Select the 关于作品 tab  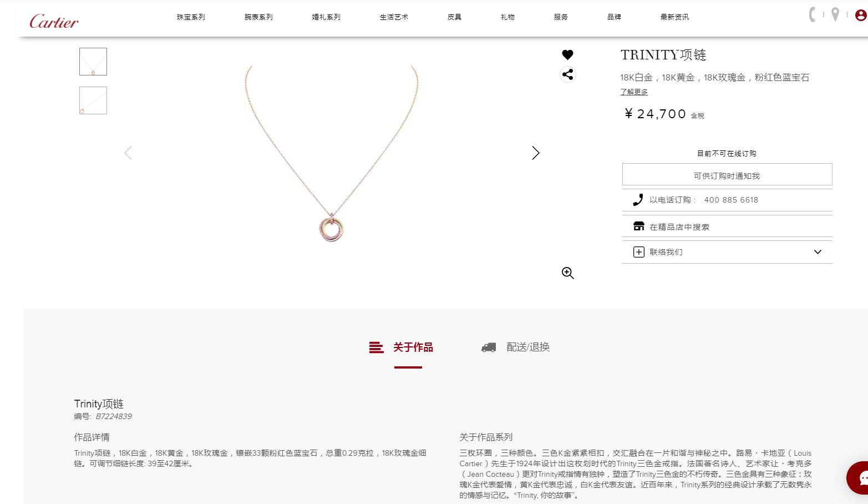coord(402,347)
